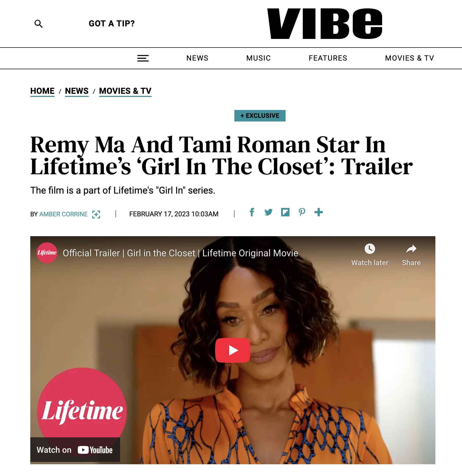The height and width of the screenshot is (476, 462).
Task: Open the hamburger navigation menu
Action: [143, 58]
